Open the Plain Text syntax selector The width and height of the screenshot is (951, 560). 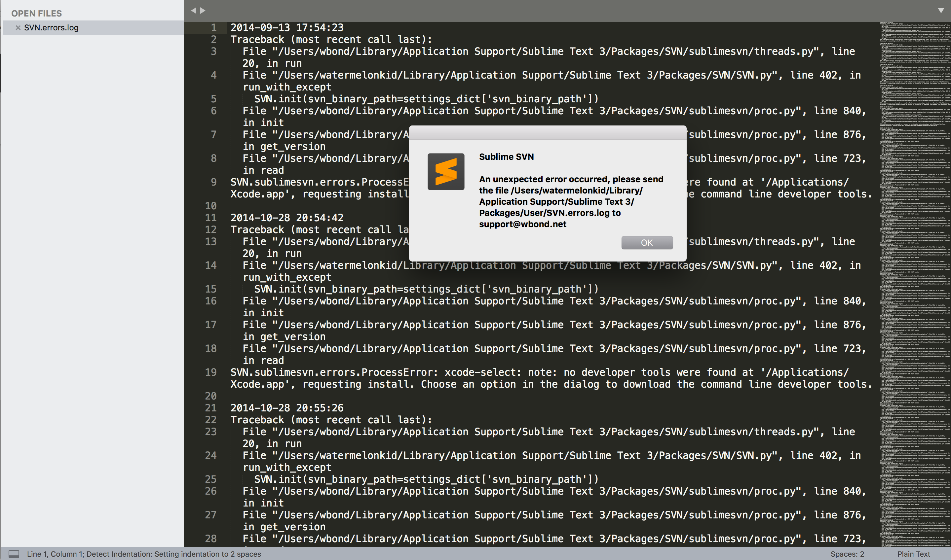(914, 554)
